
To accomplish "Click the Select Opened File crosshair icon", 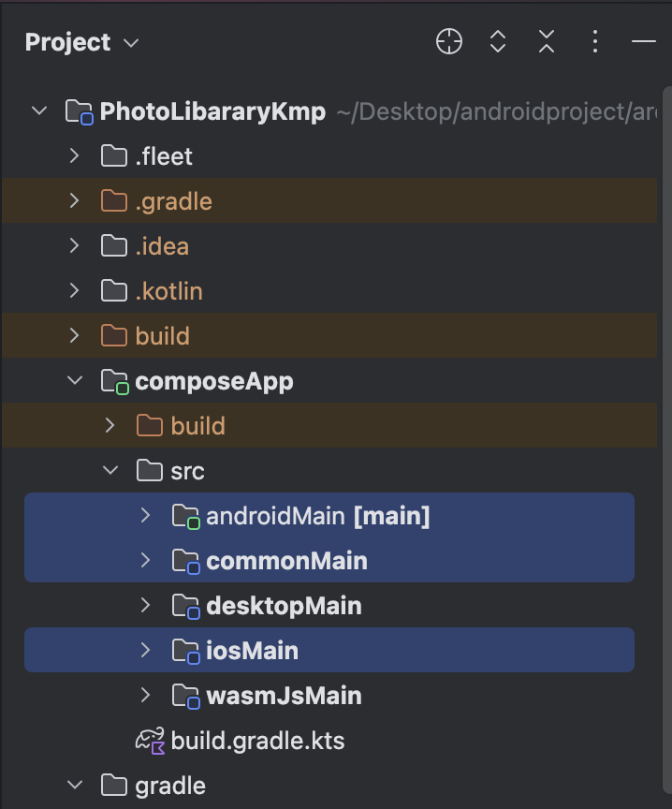I will (x=448, y=41).
